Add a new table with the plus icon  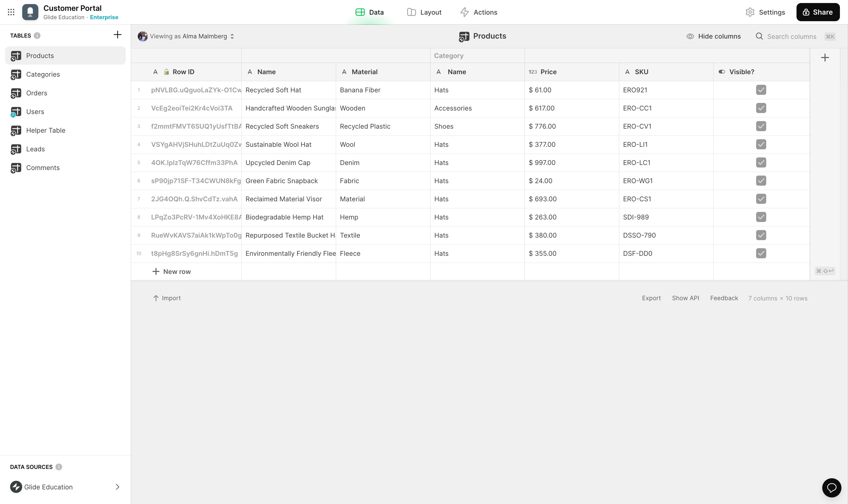(117, 34)
